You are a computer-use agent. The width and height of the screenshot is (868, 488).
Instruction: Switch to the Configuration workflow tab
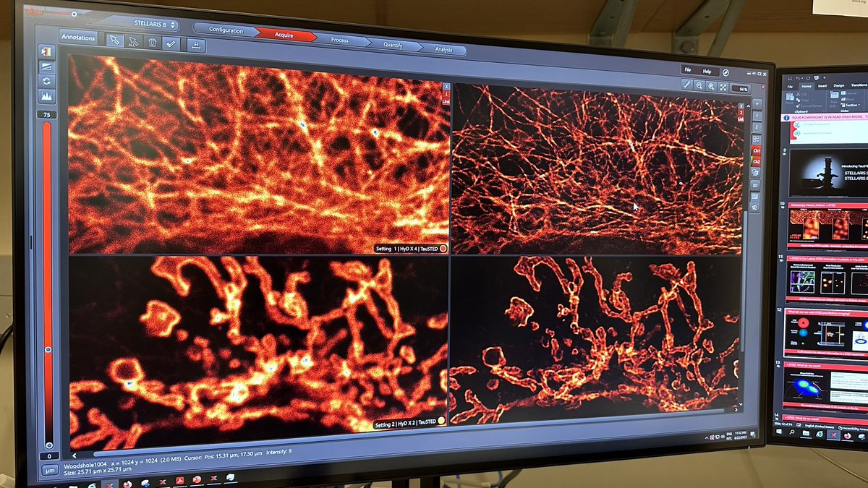click(x=226, y=30)
